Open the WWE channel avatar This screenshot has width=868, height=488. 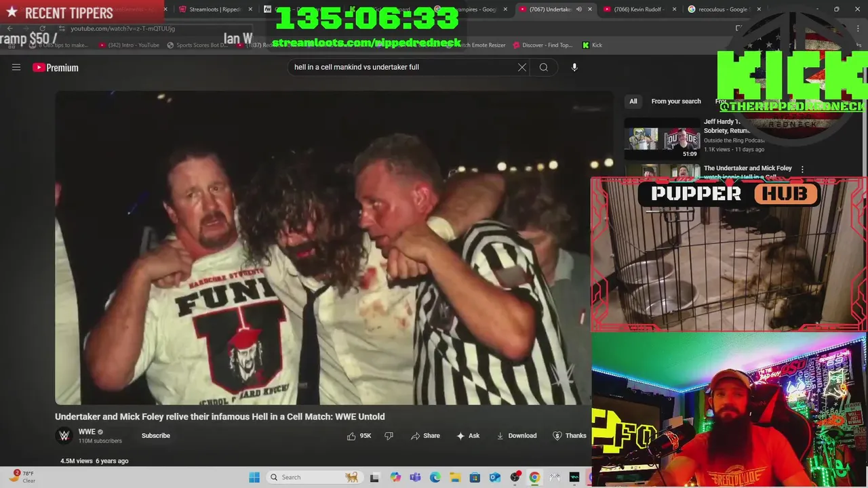pyautogui.click(x=64, y=436)
